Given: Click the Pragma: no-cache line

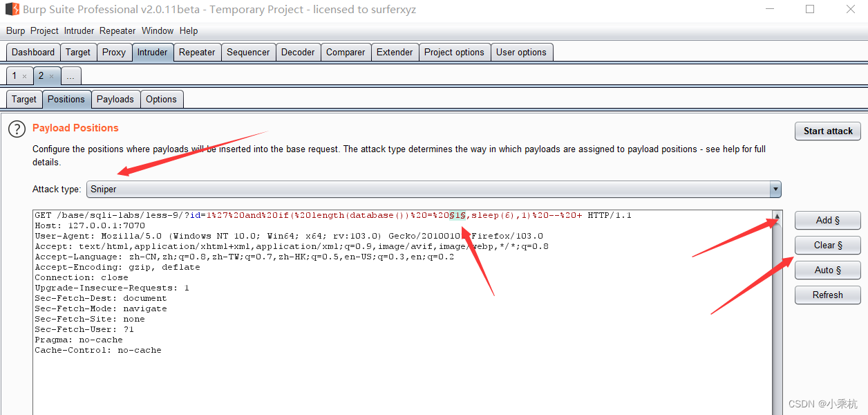Looking at the screenshot, I should click(x=79, y=340).
